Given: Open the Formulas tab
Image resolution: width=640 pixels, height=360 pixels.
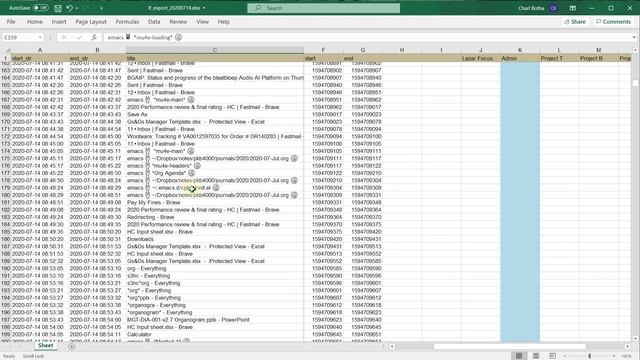Looking at the screenshot, I should pos(127,22).
